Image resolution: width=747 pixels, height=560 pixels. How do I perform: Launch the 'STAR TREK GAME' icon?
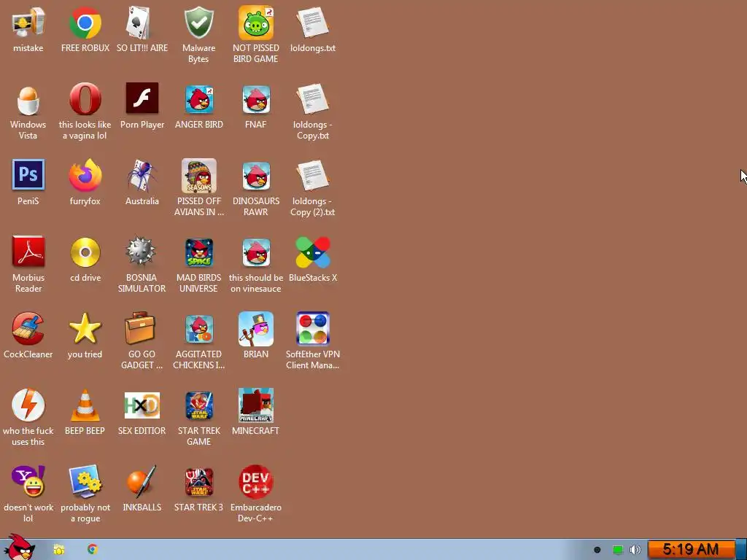pos(198,406)
